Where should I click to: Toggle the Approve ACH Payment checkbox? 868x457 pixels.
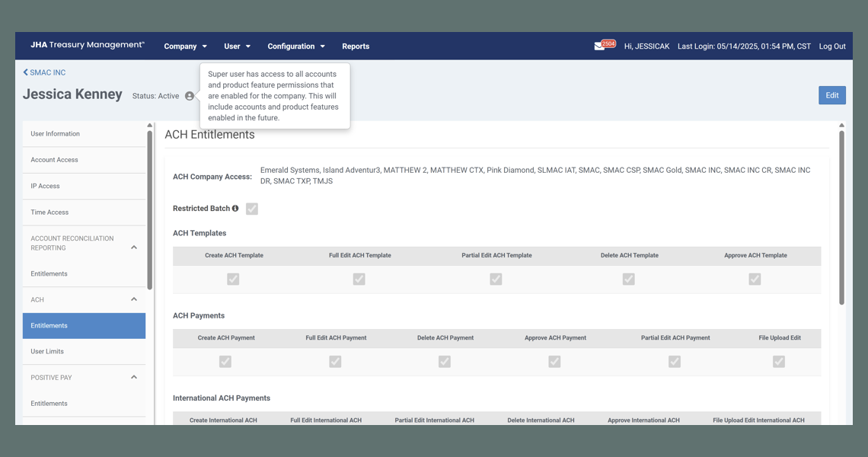coord(554,362)
